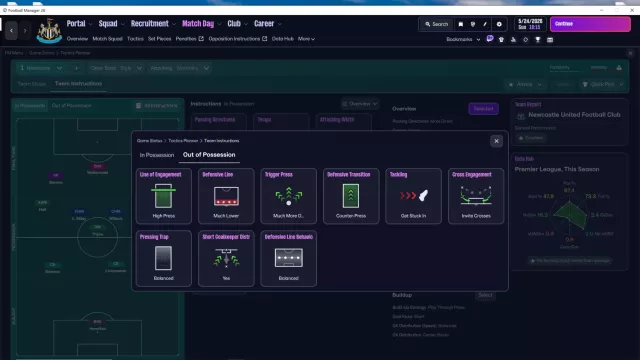This screenshot has height=360, width=640.
Task: Select the Pressing Trap Balanced card
Action: (x=164, y=258)
